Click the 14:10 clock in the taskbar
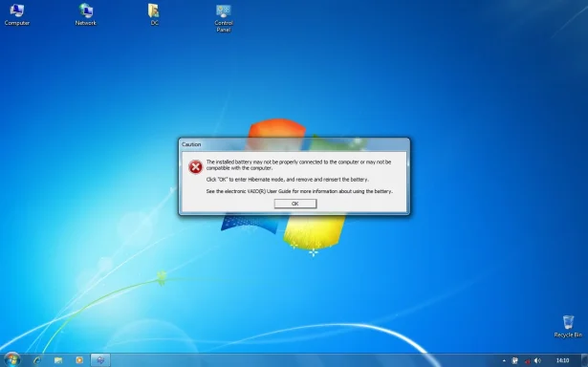The height and width of the screenshot is (367, 588). [x=562, y=360]
